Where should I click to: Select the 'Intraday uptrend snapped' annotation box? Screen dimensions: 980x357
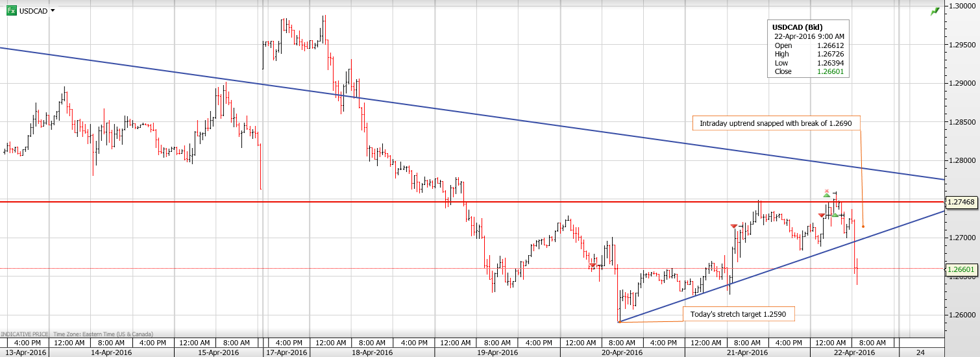[x=776, y=123]
